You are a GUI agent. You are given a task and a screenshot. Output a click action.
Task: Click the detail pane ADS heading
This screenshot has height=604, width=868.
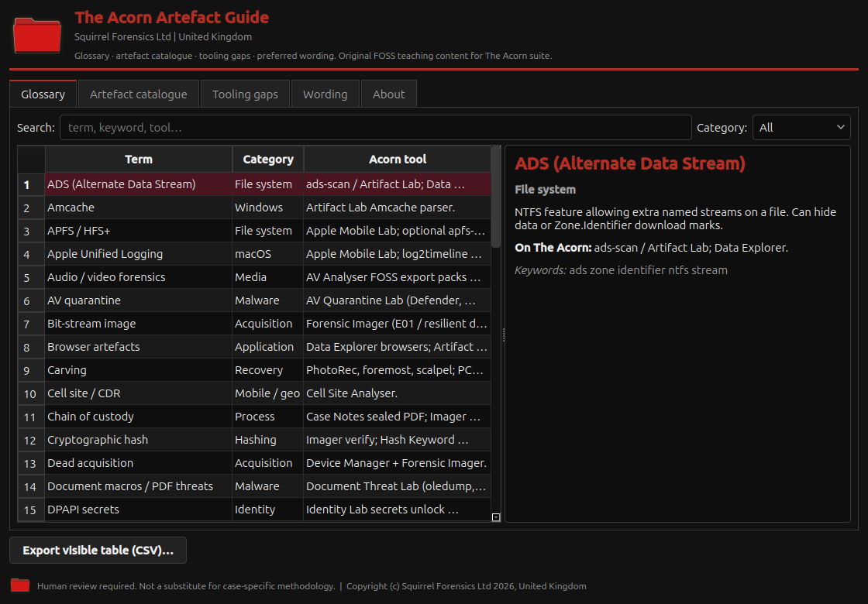pos(630,163)
